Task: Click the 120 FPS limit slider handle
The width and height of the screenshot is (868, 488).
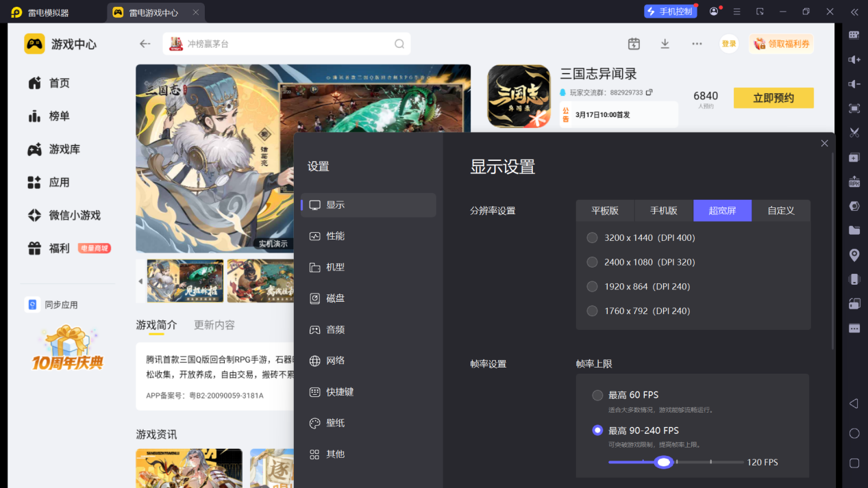Action: [x=663, y=462]
